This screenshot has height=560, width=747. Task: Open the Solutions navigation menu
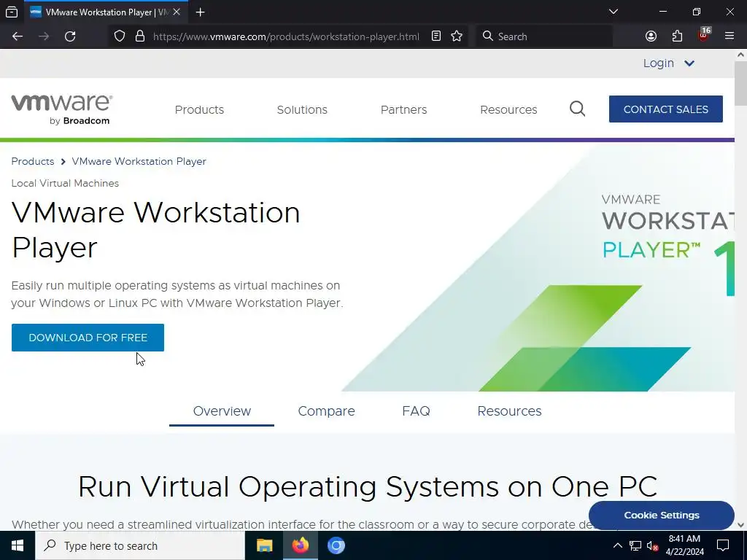click(x=302, y=109)
